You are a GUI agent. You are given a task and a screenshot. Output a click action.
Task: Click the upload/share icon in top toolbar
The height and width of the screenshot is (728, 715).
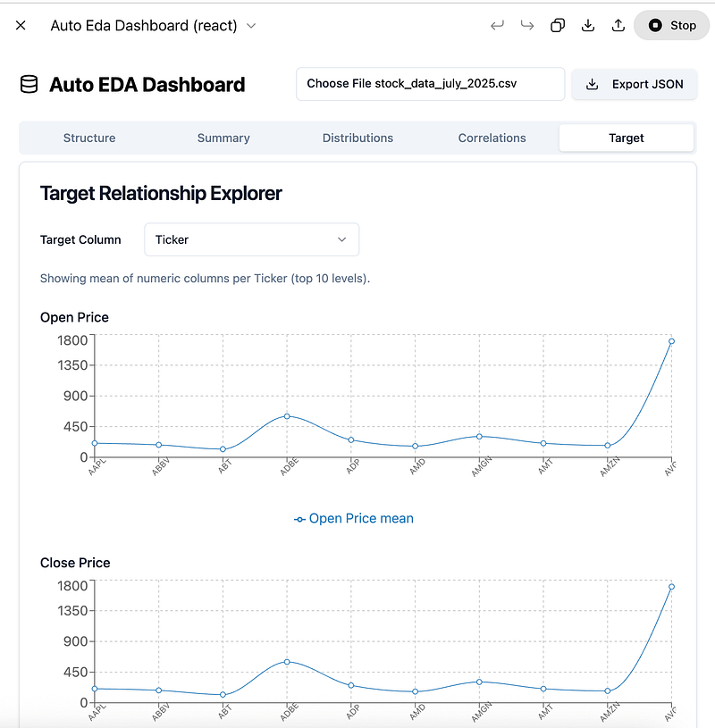click(x=618, y=25)
